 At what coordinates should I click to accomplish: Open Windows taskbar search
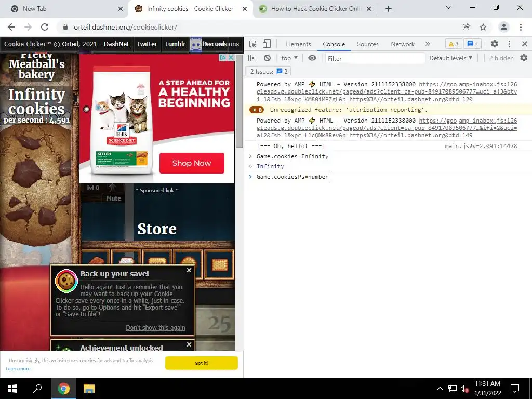tap(37, 389)
